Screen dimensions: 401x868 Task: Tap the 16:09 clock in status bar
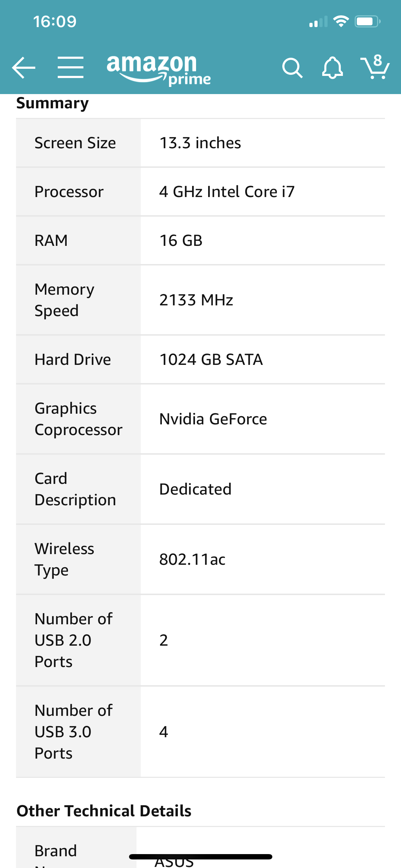[55, 21]
